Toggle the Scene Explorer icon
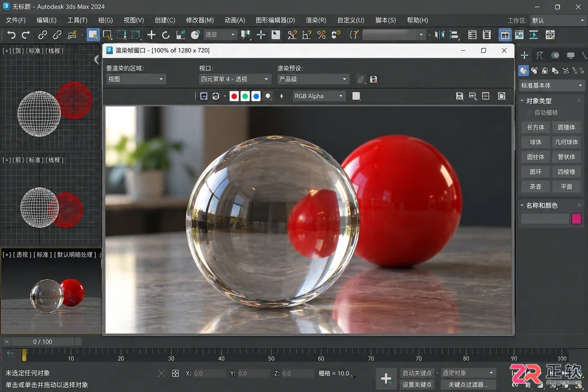 point(472,35)
